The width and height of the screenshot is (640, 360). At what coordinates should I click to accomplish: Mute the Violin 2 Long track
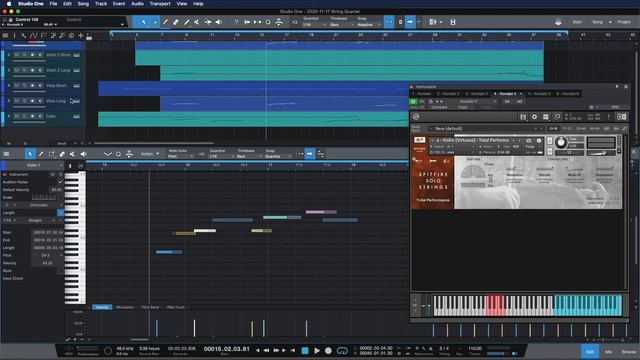coord(17,70)
